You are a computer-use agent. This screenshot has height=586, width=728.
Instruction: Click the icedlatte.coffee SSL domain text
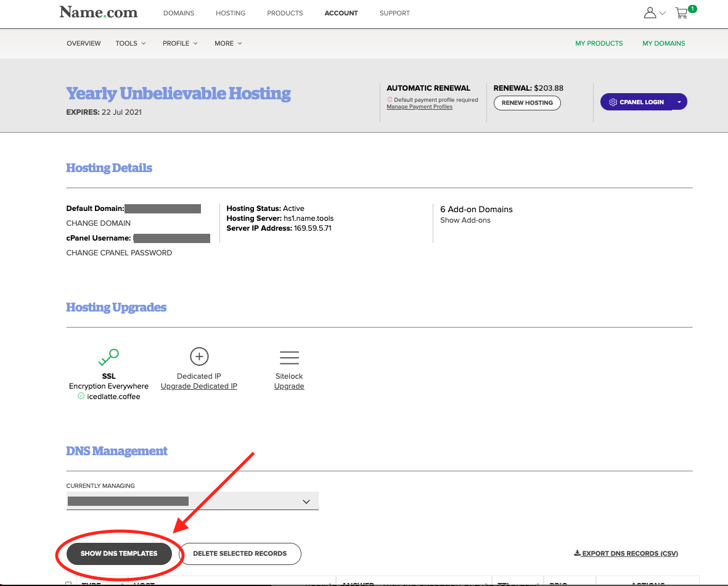click(x=114, y=397)
